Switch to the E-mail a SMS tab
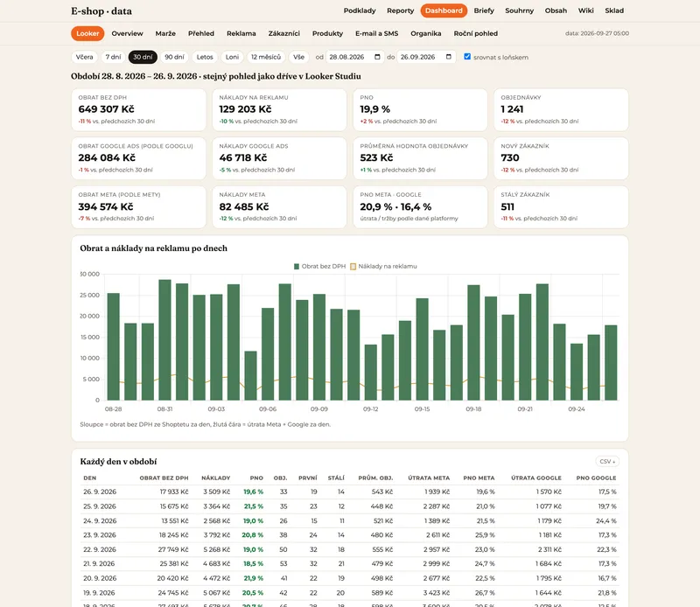 (376, 33)
